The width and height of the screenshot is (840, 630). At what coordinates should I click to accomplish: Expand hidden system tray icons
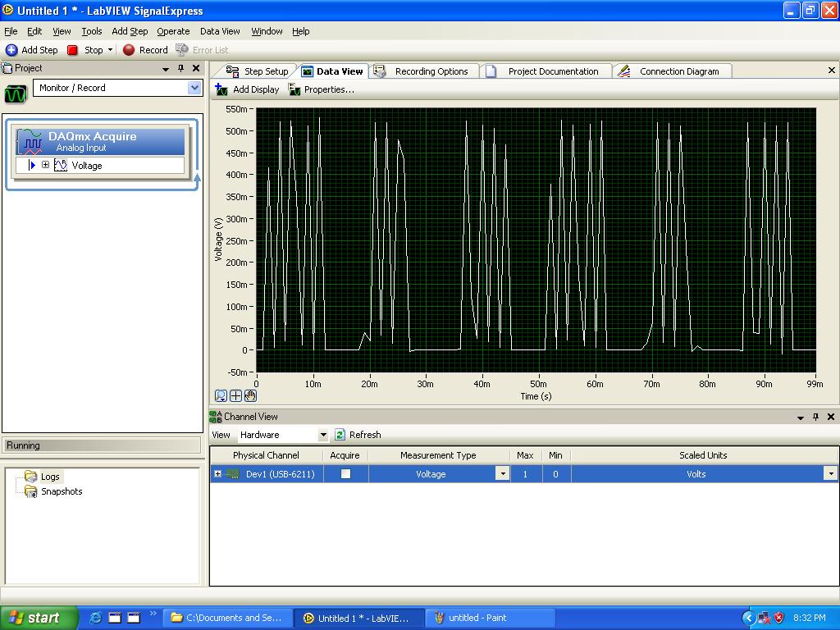pyautogui.click(x=748, y=618)
